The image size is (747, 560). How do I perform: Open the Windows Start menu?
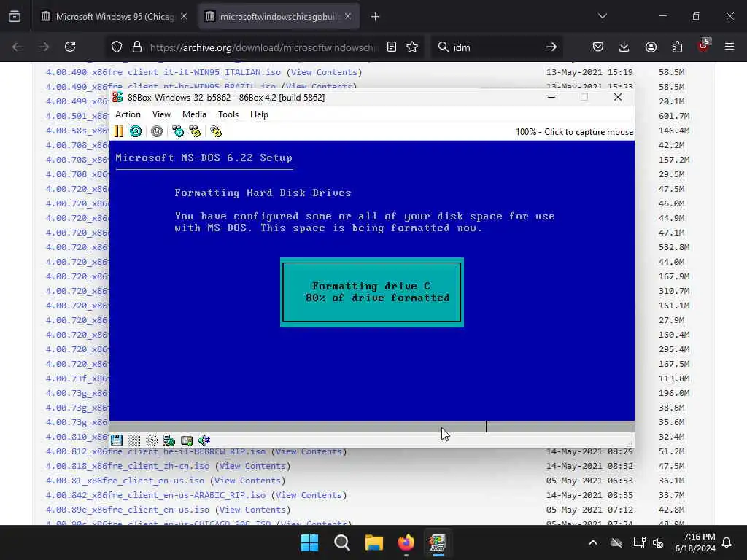(309, 542)
